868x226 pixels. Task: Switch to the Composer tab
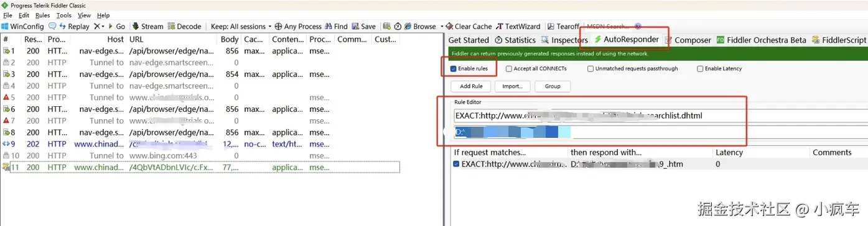[x=688, y=40]
